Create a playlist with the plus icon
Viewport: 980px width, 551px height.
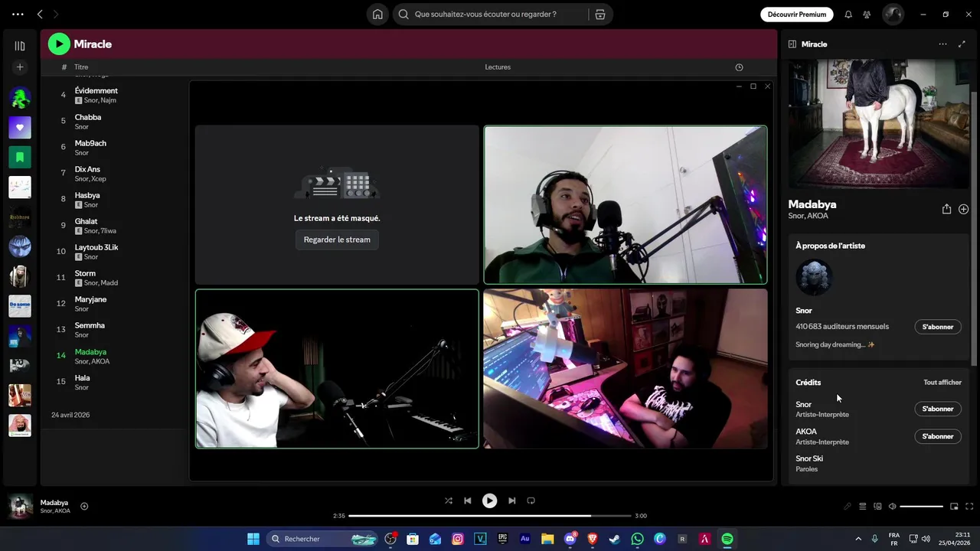click(20, 67)
